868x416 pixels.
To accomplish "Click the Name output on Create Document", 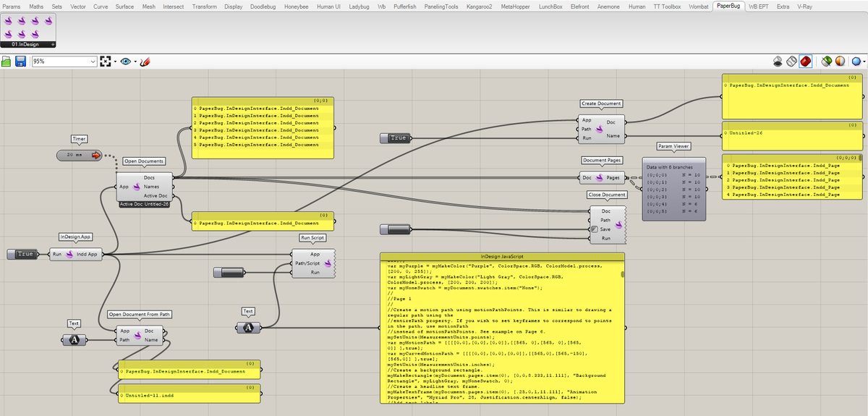I will pyautogui.click(x=613, y=135).
